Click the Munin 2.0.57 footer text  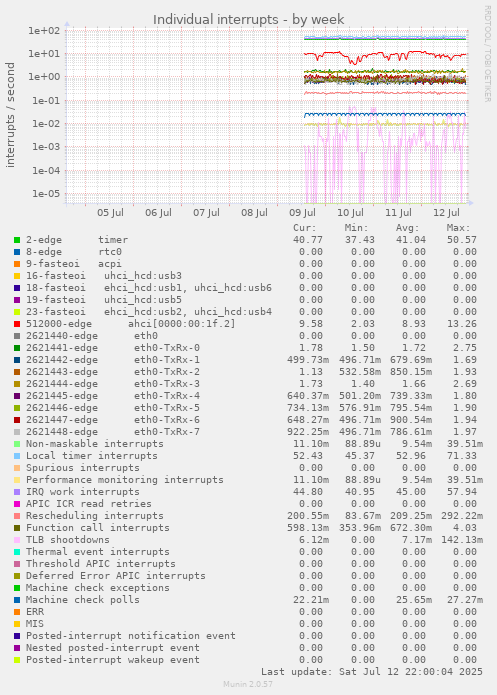pos(248,684)
